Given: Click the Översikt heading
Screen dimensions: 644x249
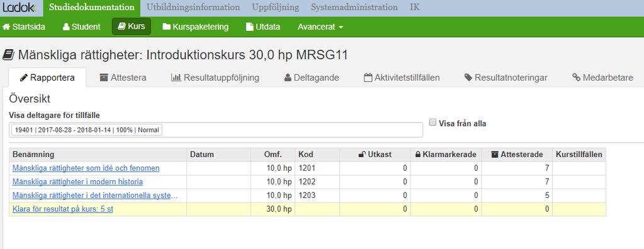Looking at the screenshot, I should (30, 99).
